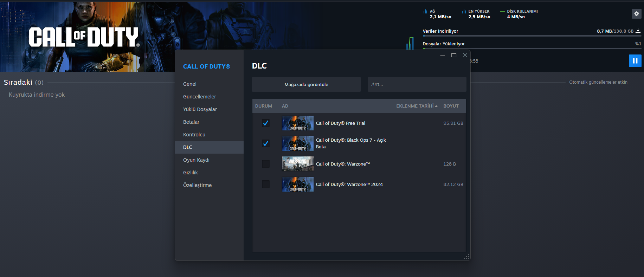Click the 'Sıradaki' queue heading
The image size is (644, 277).
(x=18, y=82)
